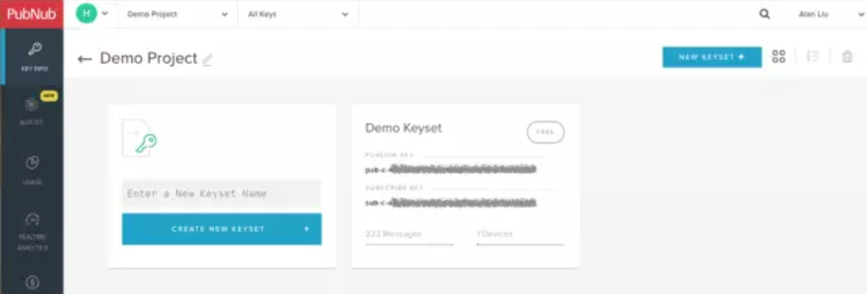Click the New Keyset button
The width and height of the screenshot is (868, 294).
(x=712, y=57)
